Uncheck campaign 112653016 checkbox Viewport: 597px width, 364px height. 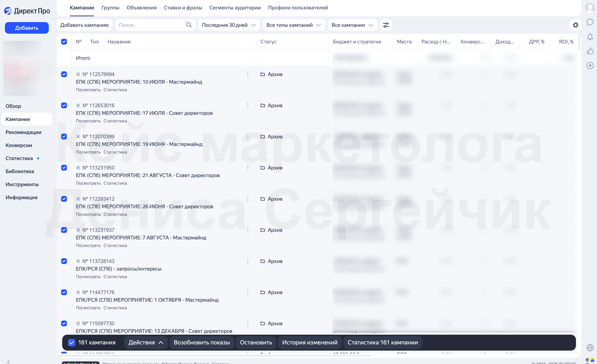point(64,105)
